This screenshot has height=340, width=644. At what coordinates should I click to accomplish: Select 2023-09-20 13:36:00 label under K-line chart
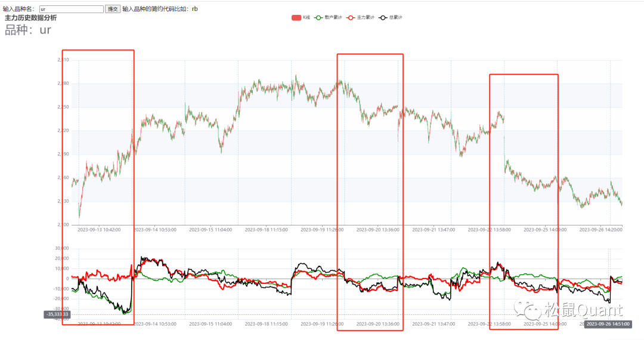(x=377, y=229)
